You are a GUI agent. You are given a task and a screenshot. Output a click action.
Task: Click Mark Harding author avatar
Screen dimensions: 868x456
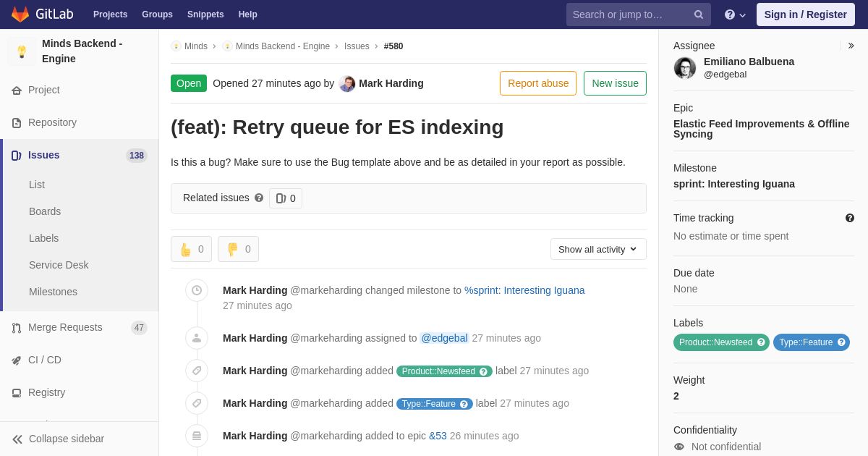347,83
